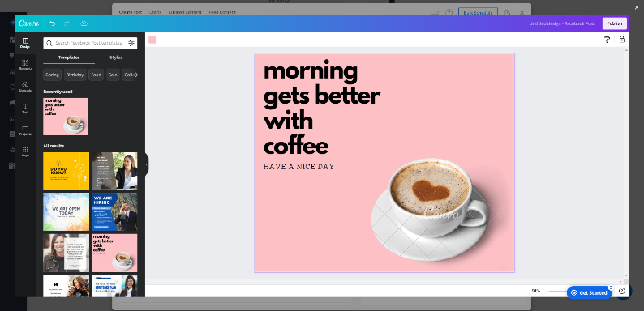This screenshot has width=644, height=311.
Task: Click the Get Started button
Action: point(590,292)
